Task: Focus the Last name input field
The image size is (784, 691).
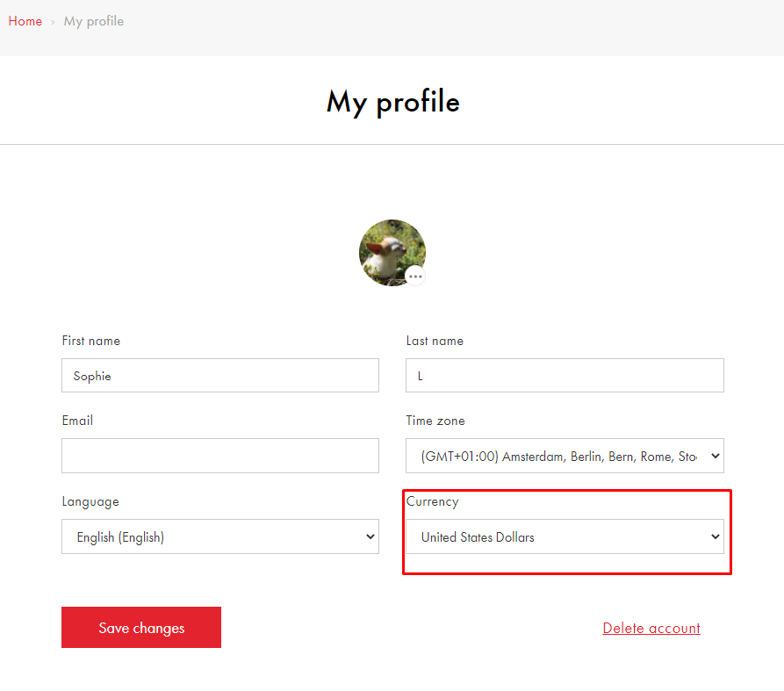Action: click(565, 376)
